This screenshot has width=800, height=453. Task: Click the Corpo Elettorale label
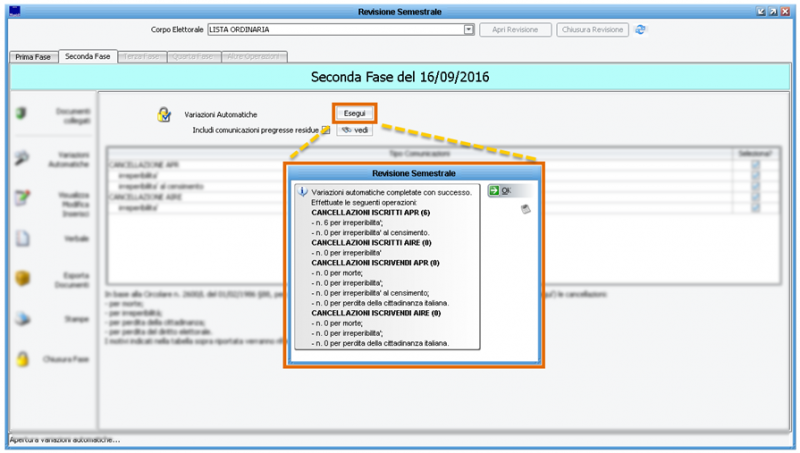tap(177, 30)
